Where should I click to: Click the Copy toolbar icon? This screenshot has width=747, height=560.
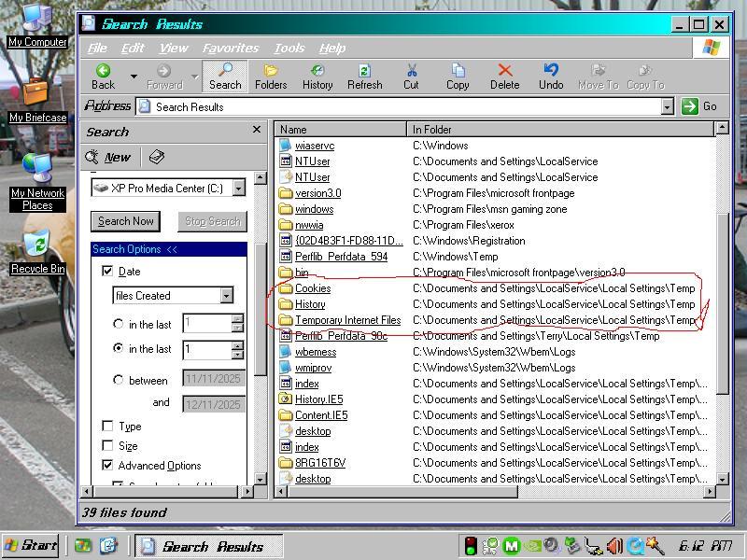pos(458,72)
